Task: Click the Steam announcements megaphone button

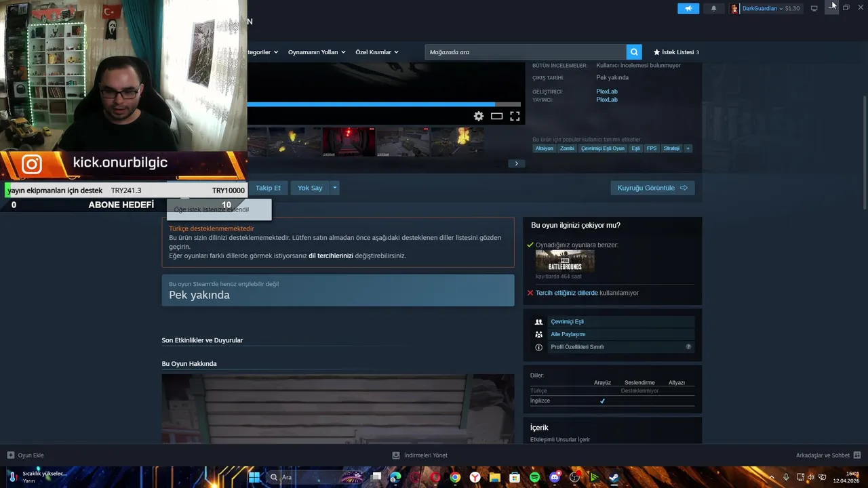Action: tap(688, 8)
